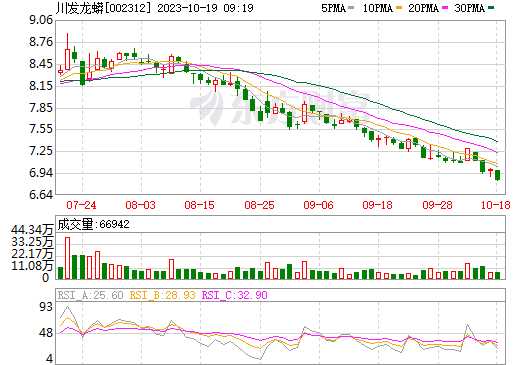Click the 9.06 price axis label
This screenshot has width=520, height=365.
pos(41,20)
